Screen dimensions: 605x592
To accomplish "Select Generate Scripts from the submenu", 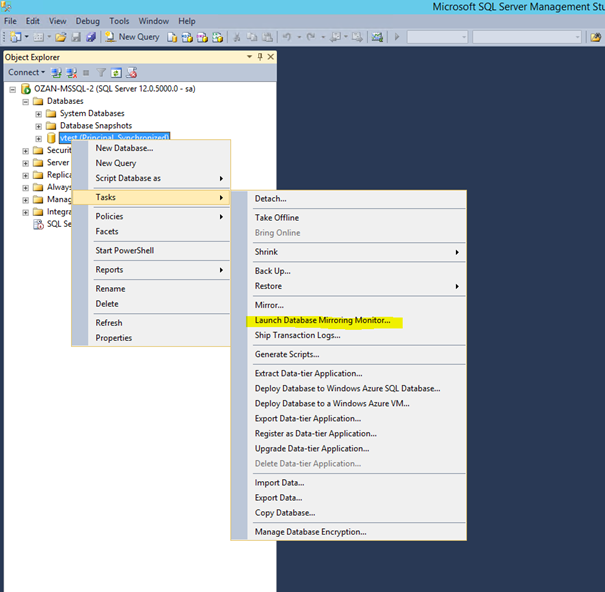I will 287,354.
